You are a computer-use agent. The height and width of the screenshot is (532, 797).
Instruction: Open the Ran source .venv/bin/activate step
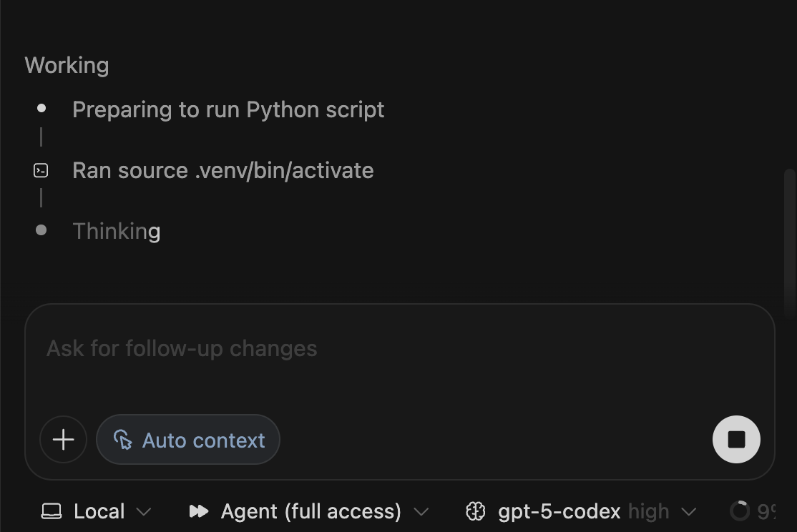223,170
